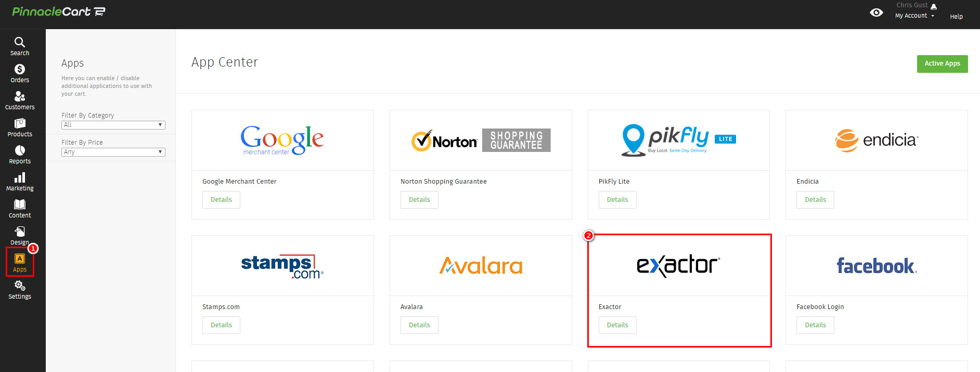This screenshot has width=980, height=372.
Task: Open notifications bell icon
Action: (x=934, y=6)
